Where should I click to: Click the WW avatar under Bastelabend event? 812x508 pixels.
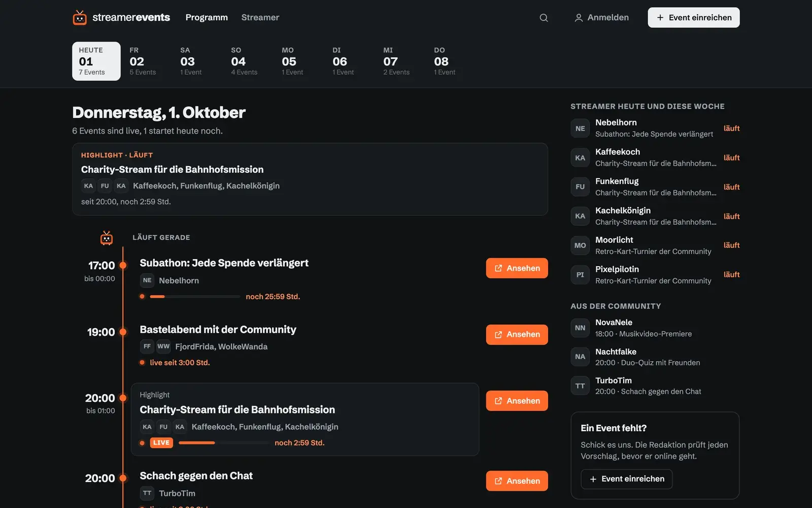(163, 346)
